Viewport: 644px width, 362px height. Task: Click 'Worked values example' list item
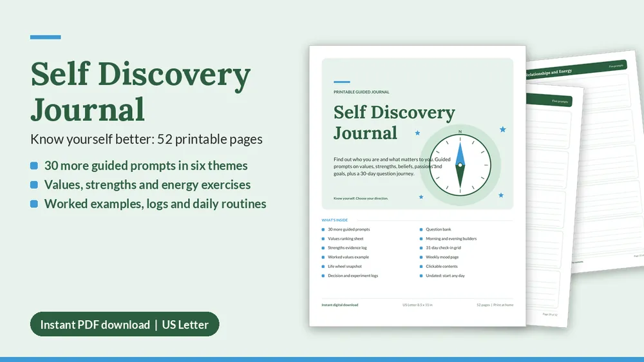pyautogui.click(x=348, y=257)
